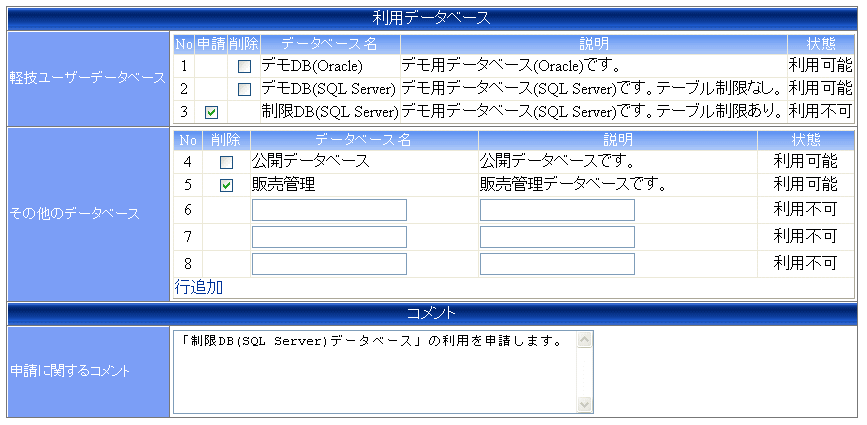Focus description field in row 8
This screenshot has height=425, width=867.
pyautogui.click(x=557, y=264)
